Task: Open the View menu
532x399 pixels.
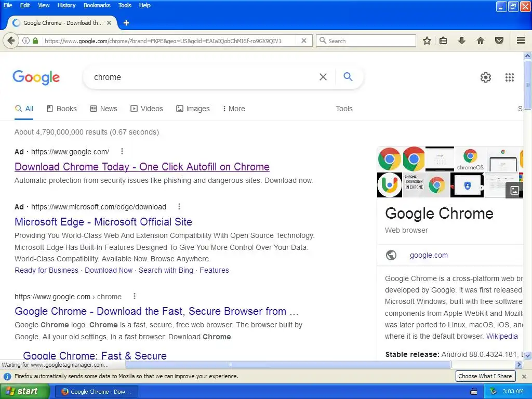Action: point(44,5)
